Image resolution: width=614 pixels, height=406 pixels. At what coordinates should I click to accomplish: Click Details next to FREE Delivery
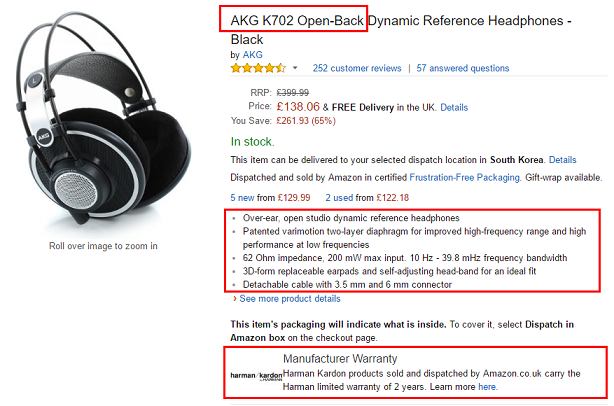(454, 107)
